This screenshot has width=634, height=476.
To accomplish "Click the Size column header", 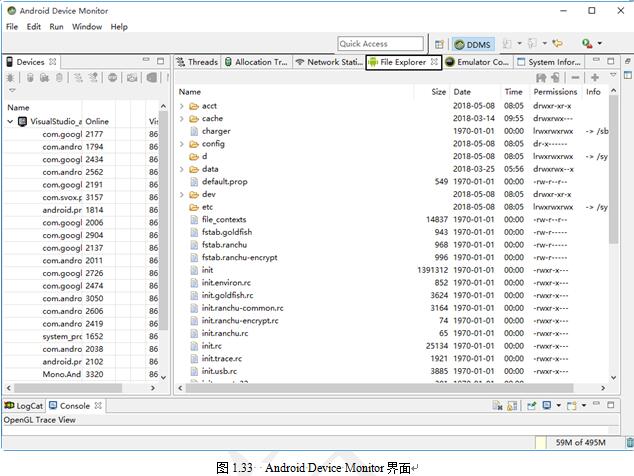I will (x=438, y=92).
